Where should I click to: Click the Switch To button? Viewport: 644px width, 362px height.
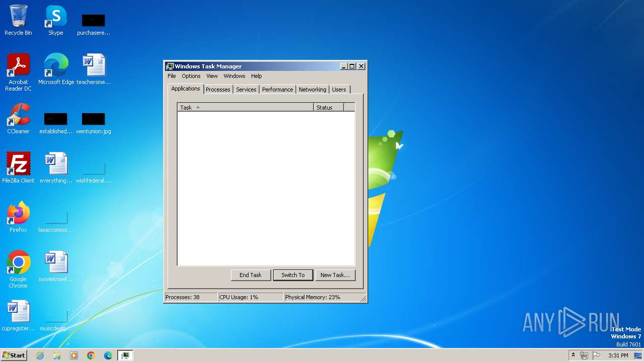click(293, 275)
